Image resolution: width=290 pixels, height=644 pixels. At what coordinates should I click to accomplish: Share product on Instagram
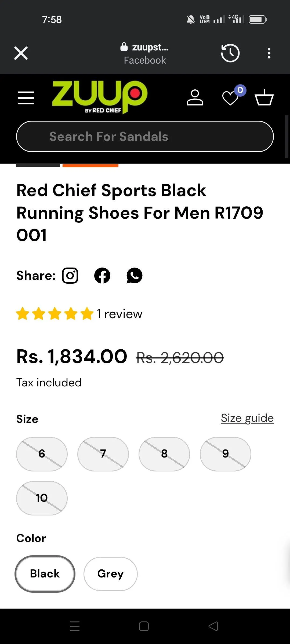click(70, 276)
